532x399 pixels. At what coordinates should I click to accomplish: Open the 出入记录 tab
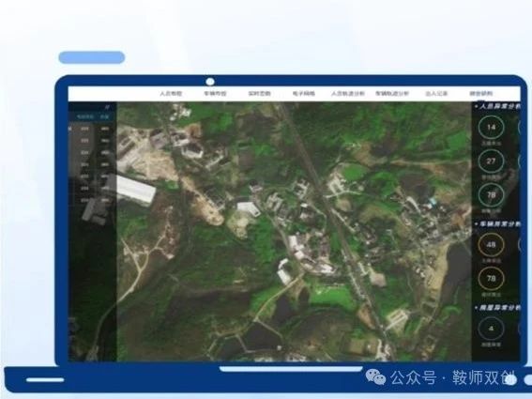pyautogui.click(x=436, y=93)
